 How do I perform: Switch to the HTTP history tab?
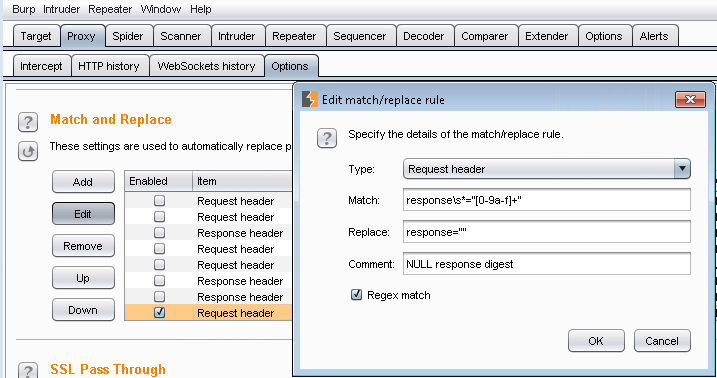click(x=109, y=66)
